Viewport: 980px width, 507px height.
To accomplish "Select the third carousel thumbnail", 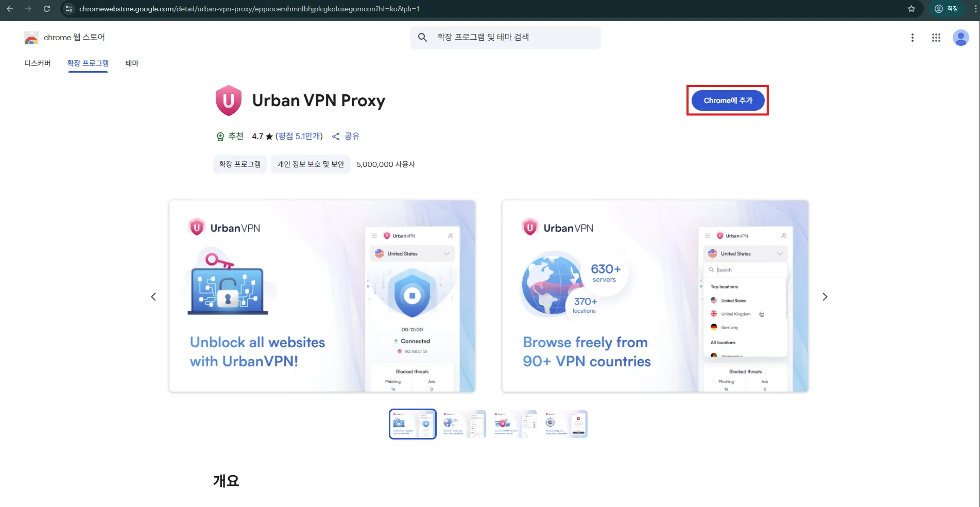I will click(515, 424).
